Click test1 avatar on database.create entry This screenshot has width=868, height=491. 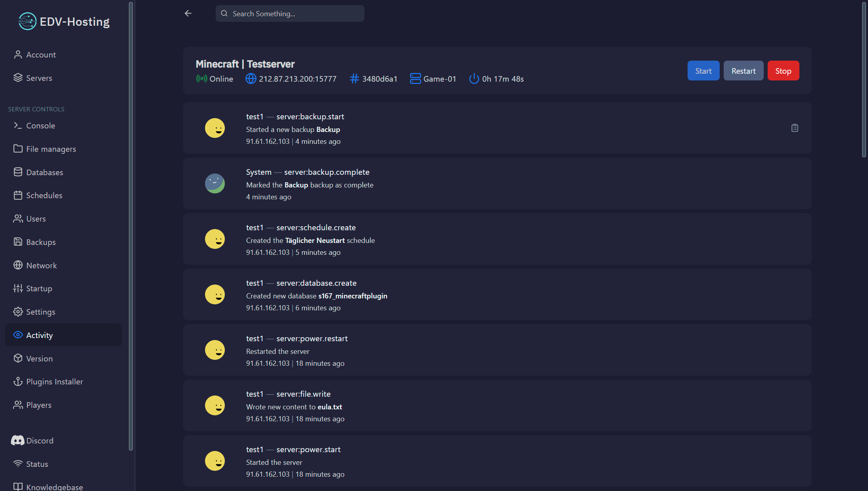point(215,294)
